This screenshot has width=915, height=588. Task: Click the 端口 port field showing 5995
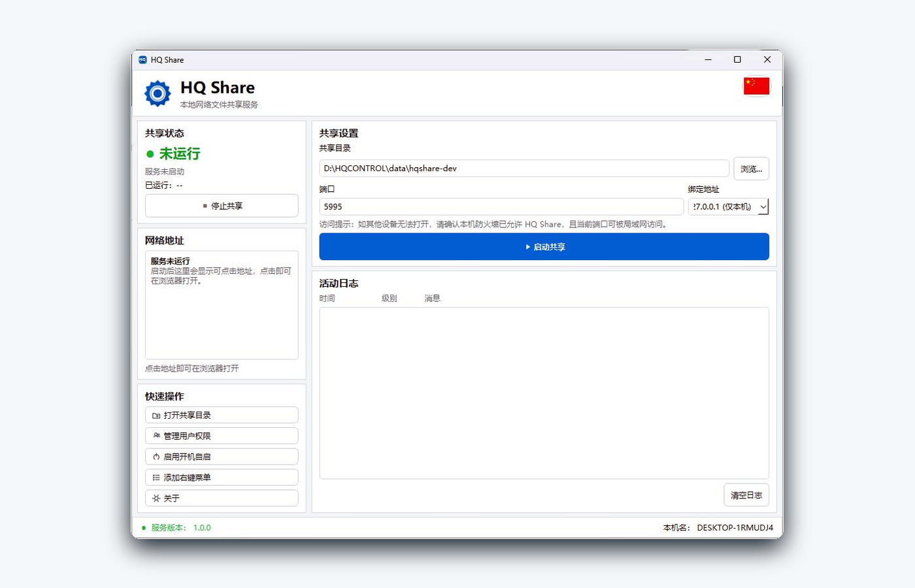(501, 206)
